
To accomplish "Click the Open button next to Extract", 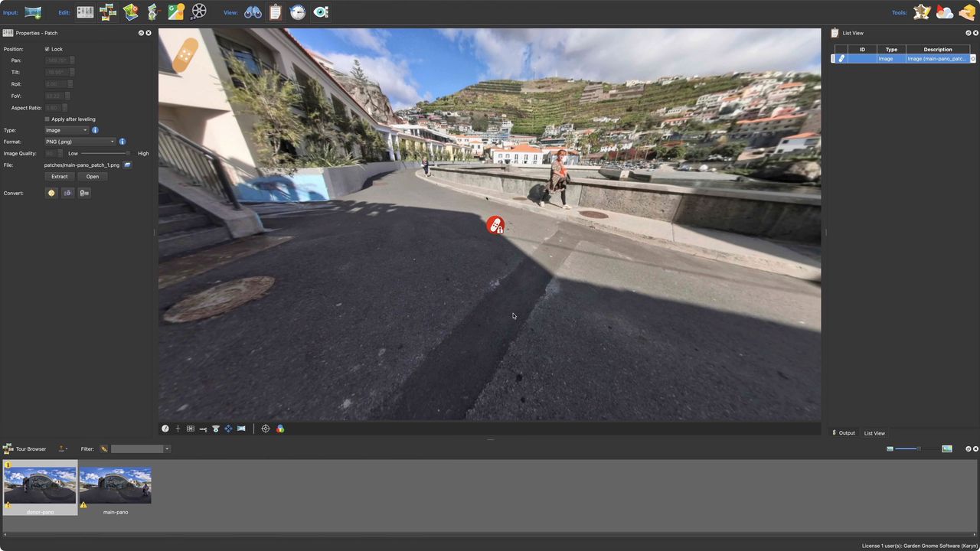I will [x=92, y=176].
